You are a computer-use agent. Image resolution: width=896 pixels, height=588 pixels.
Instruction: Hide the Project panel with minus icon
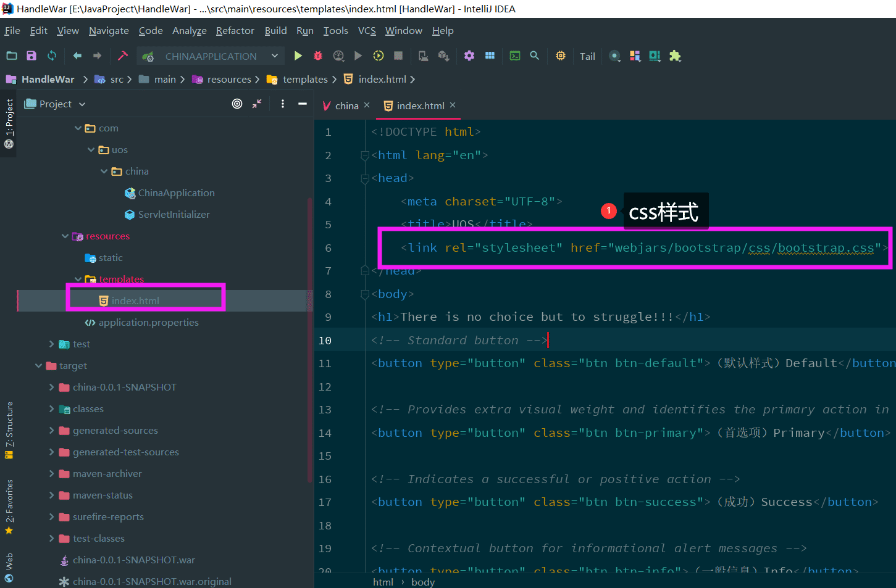tap(303, 104)
